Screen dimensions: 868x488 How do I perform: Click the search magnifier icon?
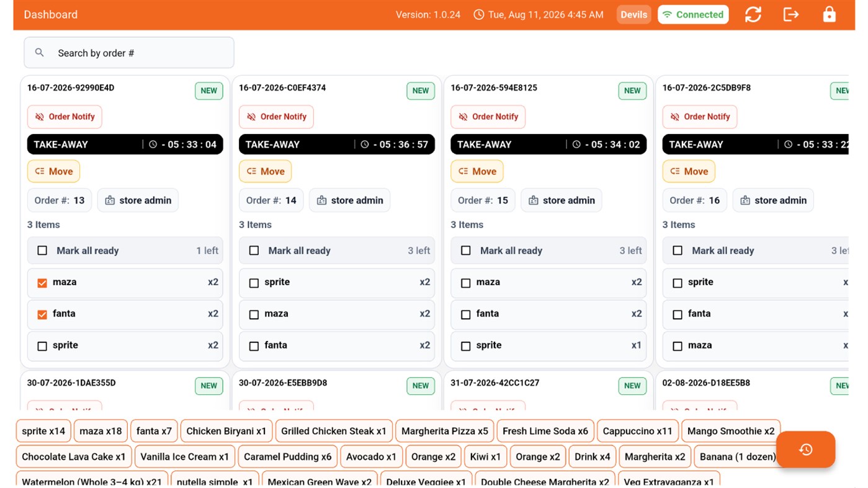tap(39, 53)
